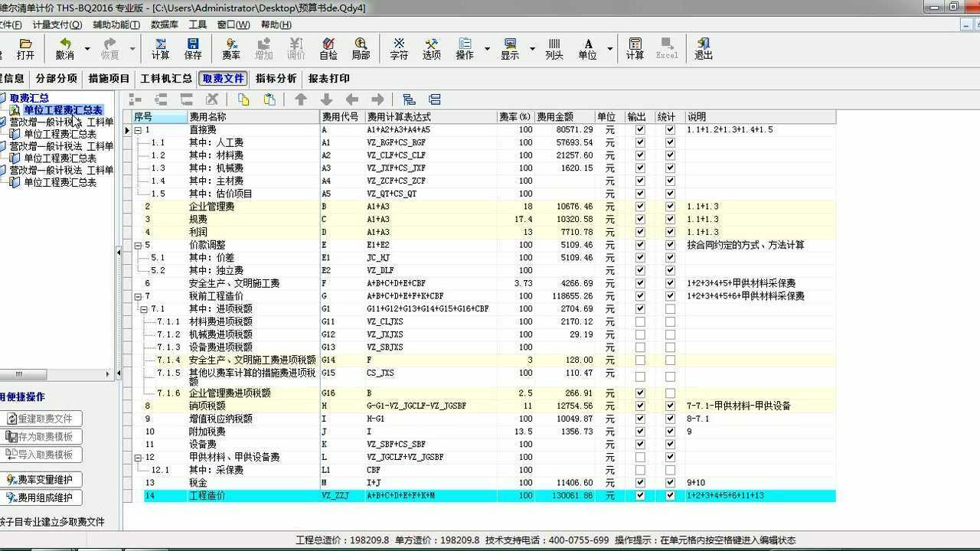Click the 重建取费文件 button

[43, 419]
